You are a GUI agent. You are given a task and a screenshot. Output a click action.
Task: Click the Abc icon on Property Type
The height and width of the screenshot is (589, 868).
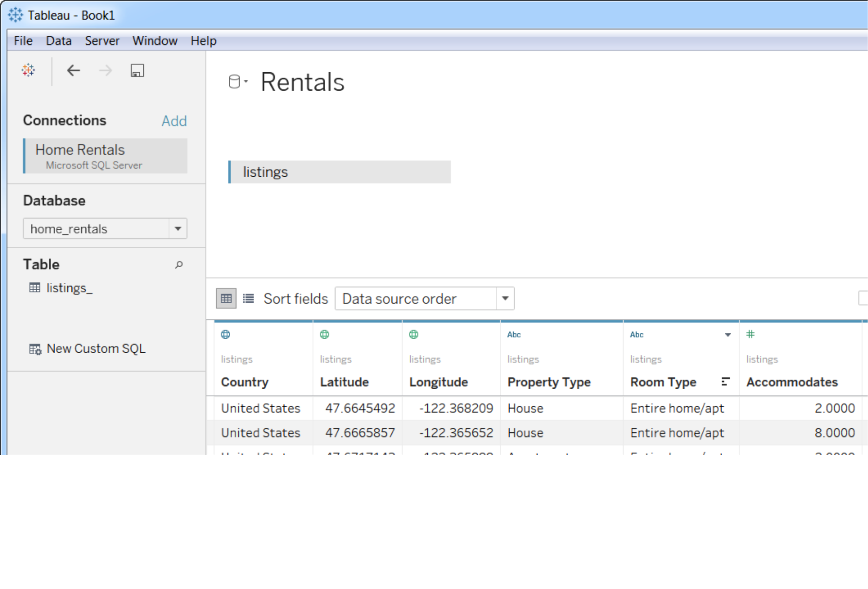click(x=514, y=334)
